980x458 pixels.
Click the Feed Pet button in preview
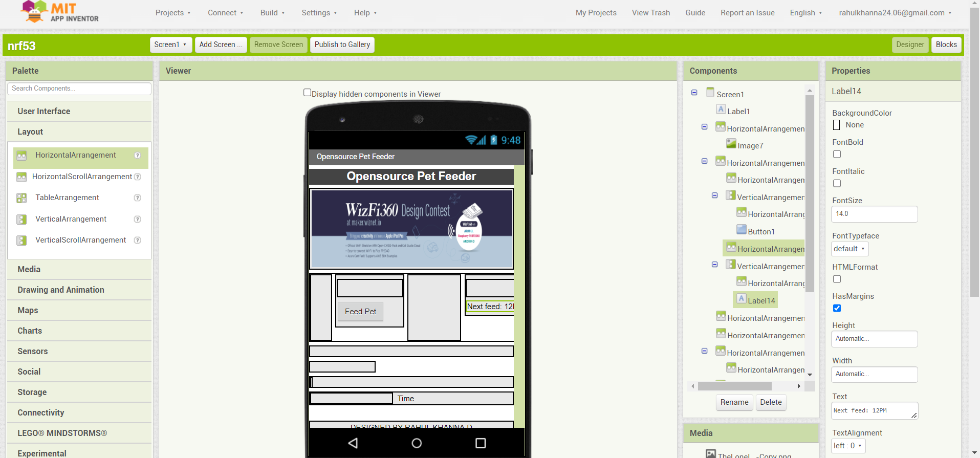(360, 311)
